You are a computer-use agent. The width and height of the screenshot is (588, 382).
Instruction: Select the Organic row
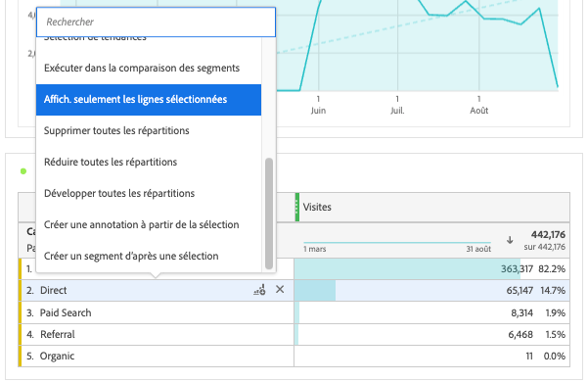point(156,356)
